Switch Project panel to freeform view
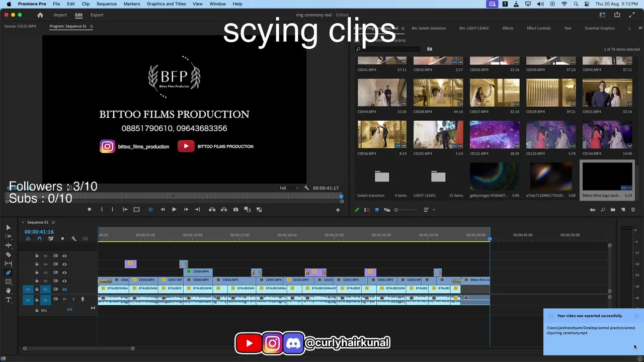The image size is (644, 362). [387, 210]
